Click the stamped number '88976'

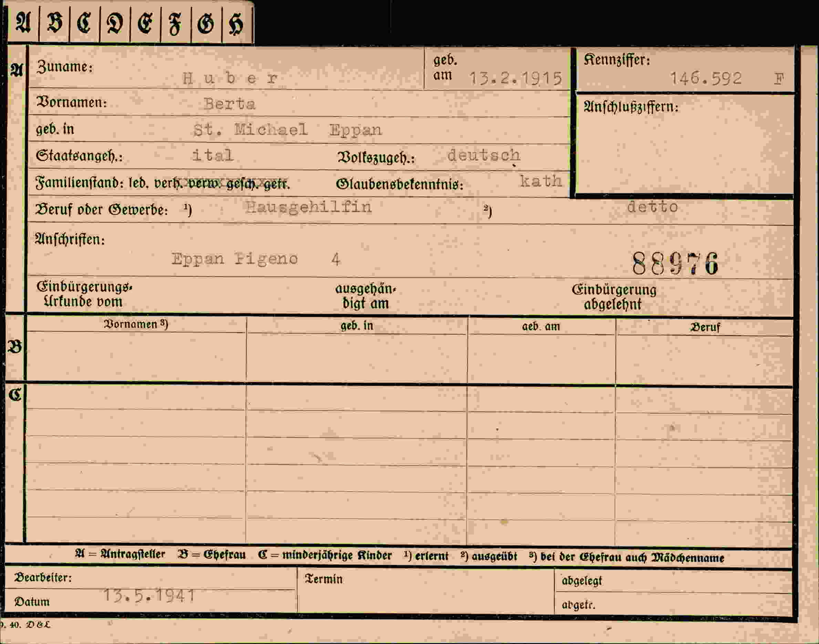tap(675, 263)
